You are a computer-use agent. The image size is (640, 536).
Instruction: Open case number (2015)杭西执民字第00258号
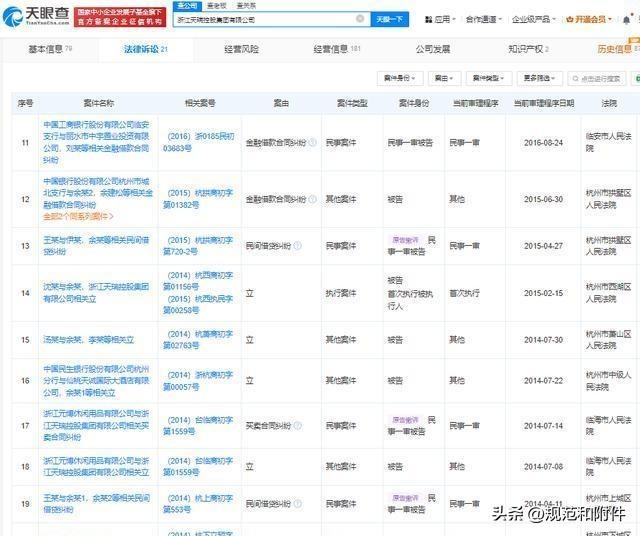(x=199, y=305)
